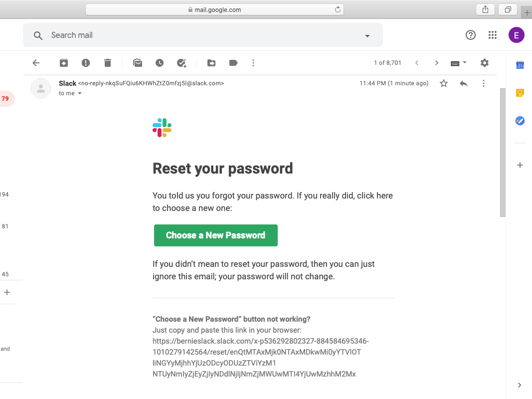Click the vertical scrollbar of the email

click(x=503, y=153)
